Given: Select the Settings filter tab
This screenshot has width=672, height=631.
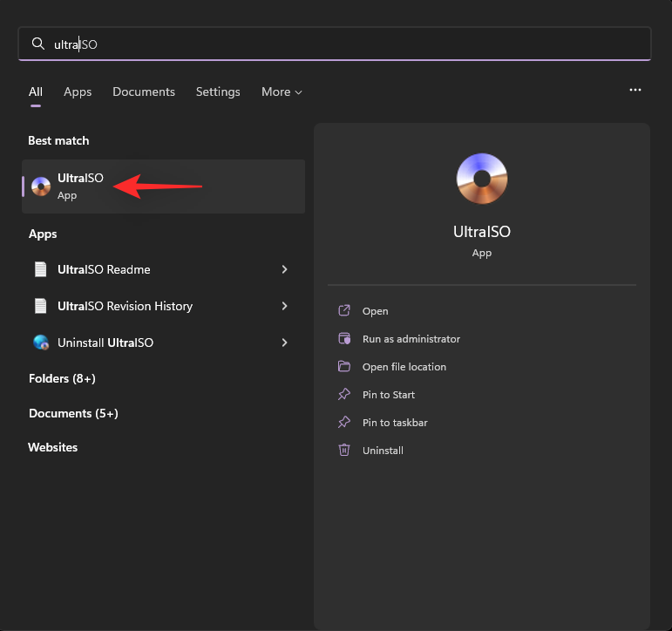Looking at the screenshot, I should pos(218,92).
